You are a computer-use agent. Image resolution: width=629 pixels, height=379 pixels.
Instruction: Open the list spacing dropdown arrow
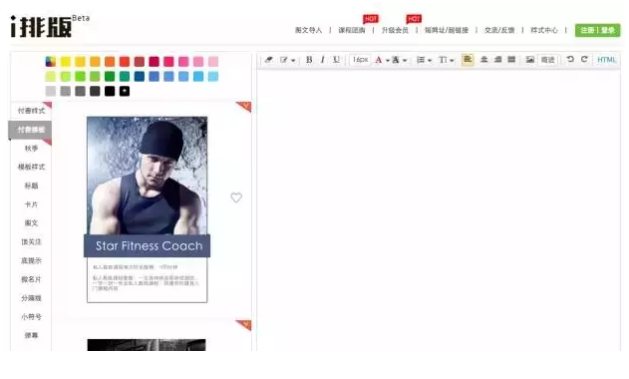tap(430, 61)
